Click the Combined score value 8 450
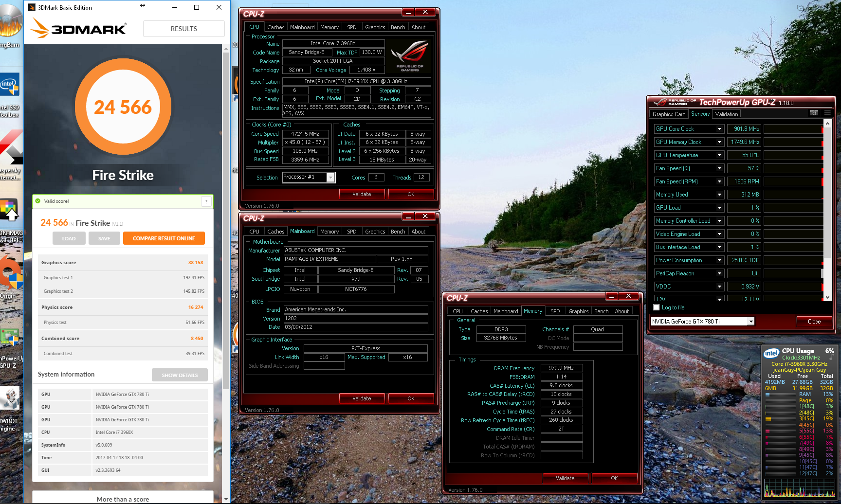Screen dimensions: 841x504 pyautogui.click(x=197, y=339)
